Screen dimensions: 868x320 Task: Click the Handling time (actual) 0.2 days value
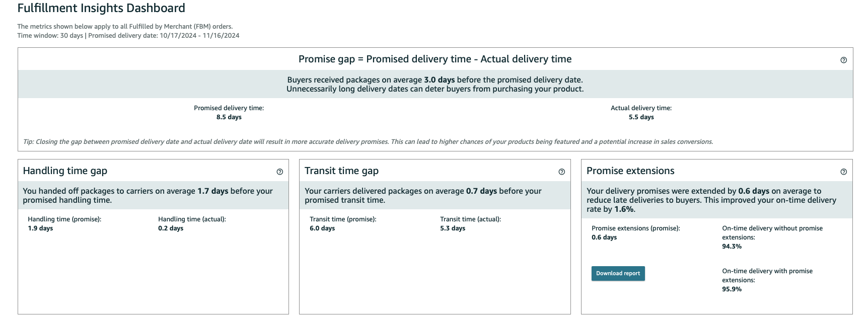point(171,228)
